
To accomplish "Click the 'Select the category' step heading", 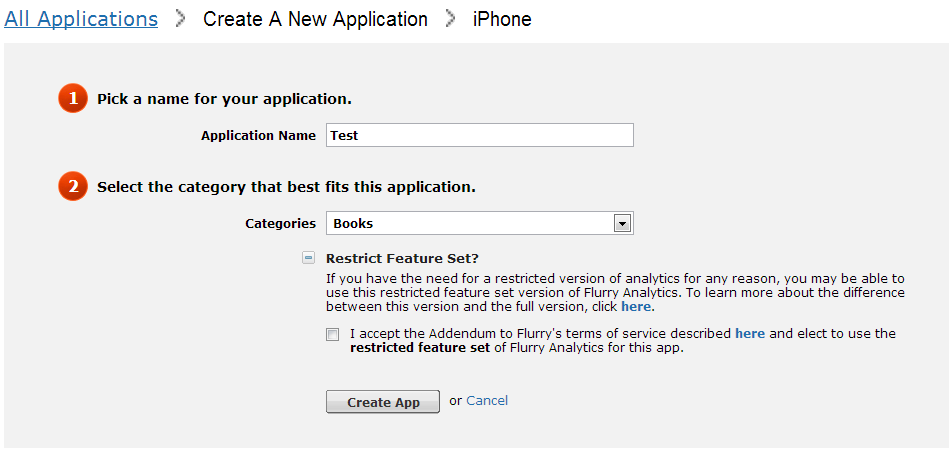I will [286, 186].
